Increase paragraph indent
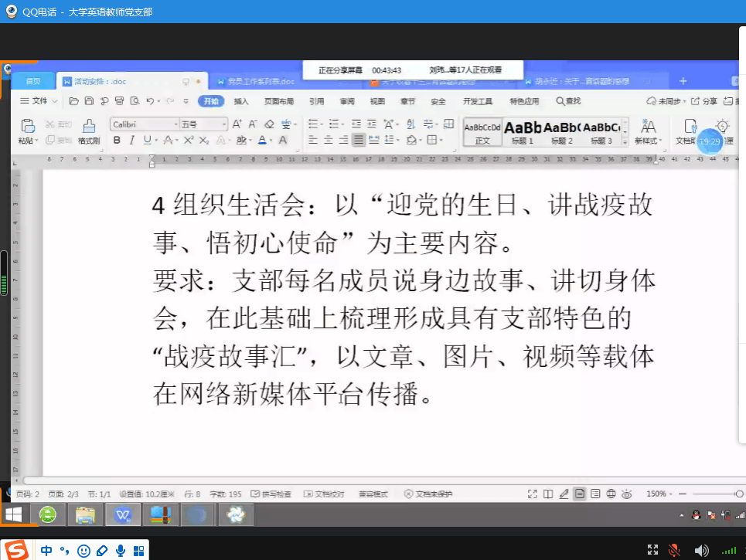Viewport: 746px width, 560px height. (372, 124)
